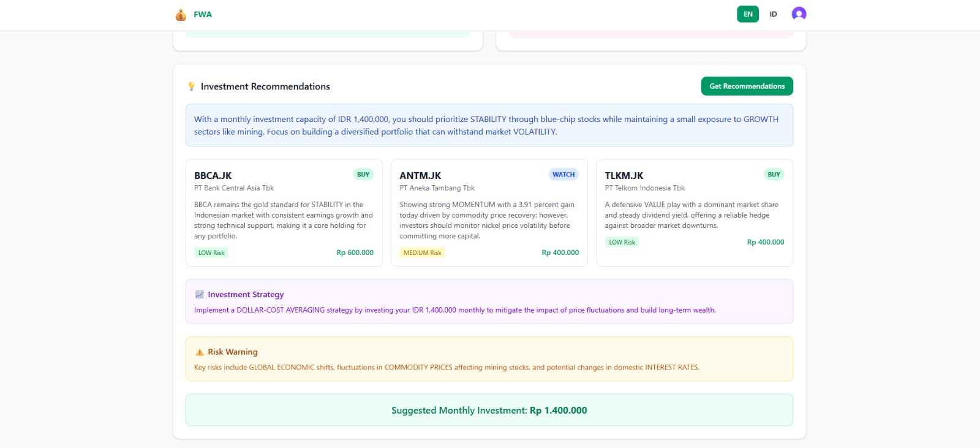Click the risk text about COMMODITY PRICES
The height and width of the screenshot is (448, 980).
click(x=447, y=368)
